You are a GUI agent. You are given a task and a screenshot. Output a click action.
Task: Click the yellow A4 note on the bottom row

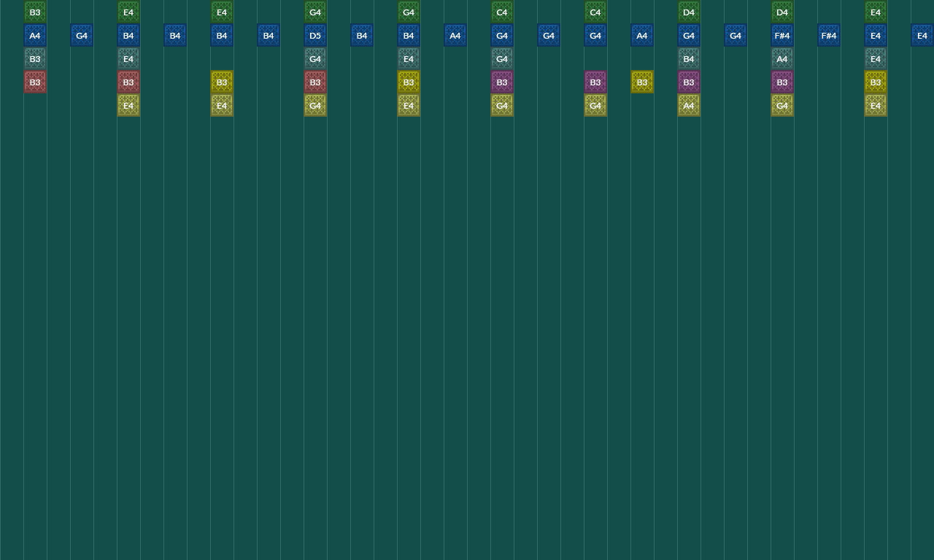click(689, 105)
